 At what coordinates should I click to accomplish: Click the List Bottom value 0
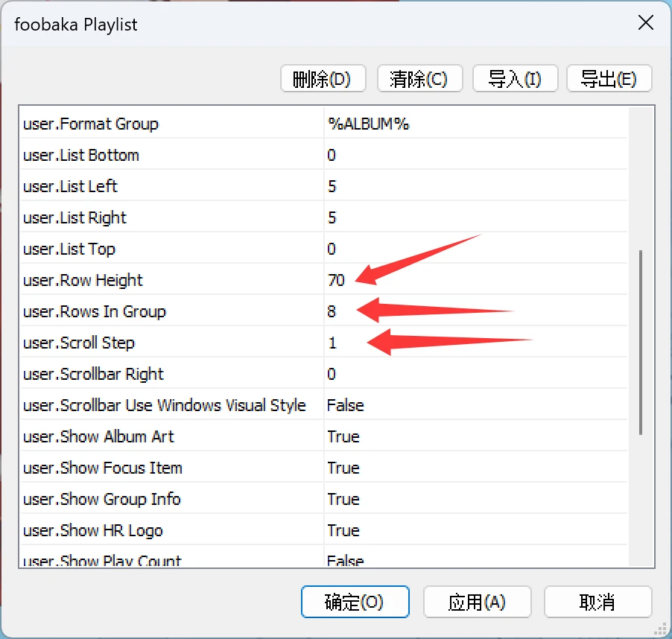point(332,155)
